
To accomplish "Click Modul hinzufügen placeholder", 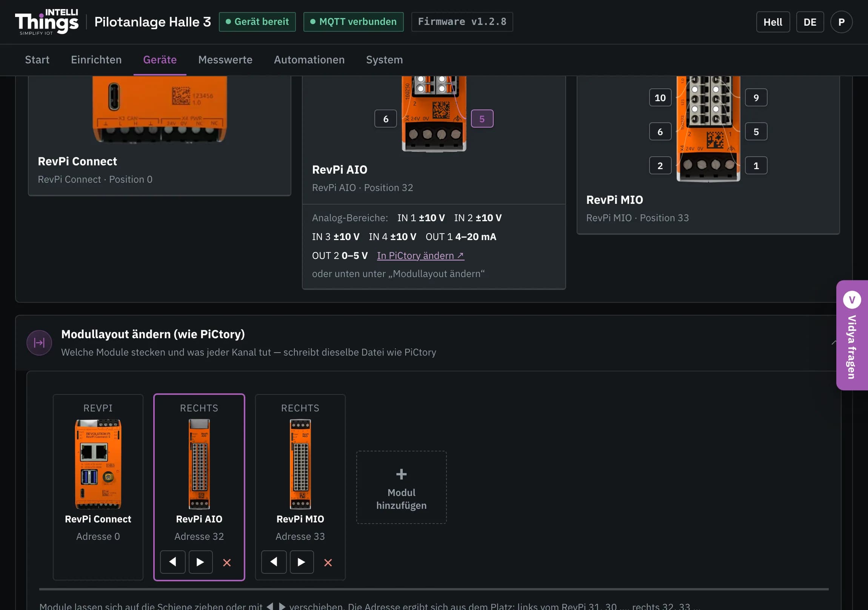I will 401,487.
